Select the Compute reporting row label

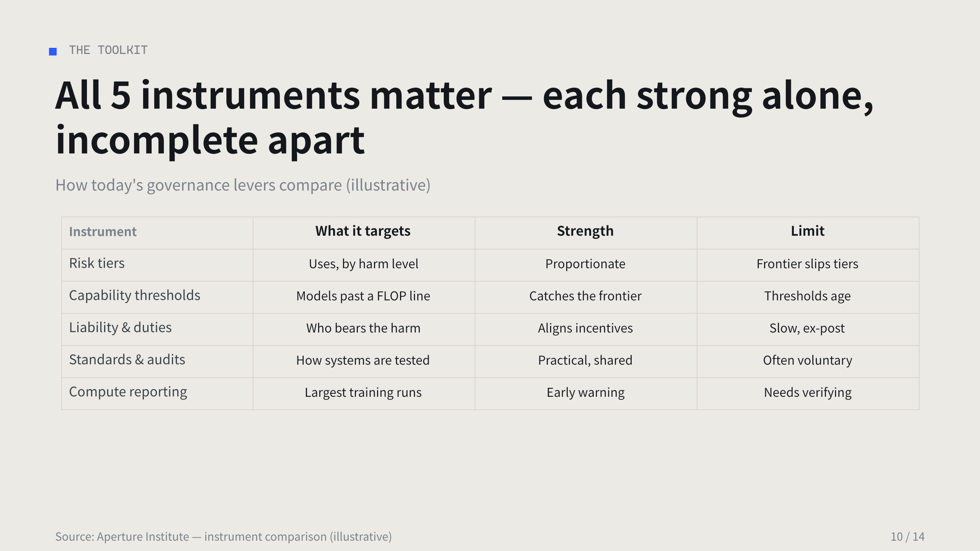(x=128, y=392)
